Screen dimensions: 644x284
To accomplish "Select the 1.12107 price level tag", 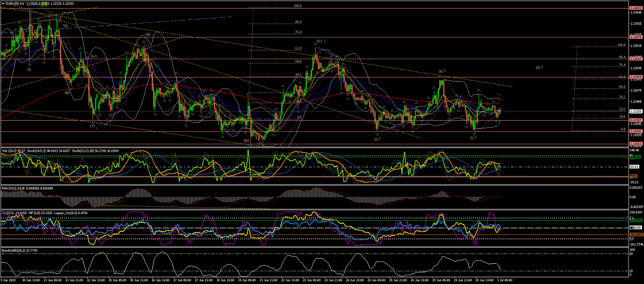I will (x=635, y=120).
